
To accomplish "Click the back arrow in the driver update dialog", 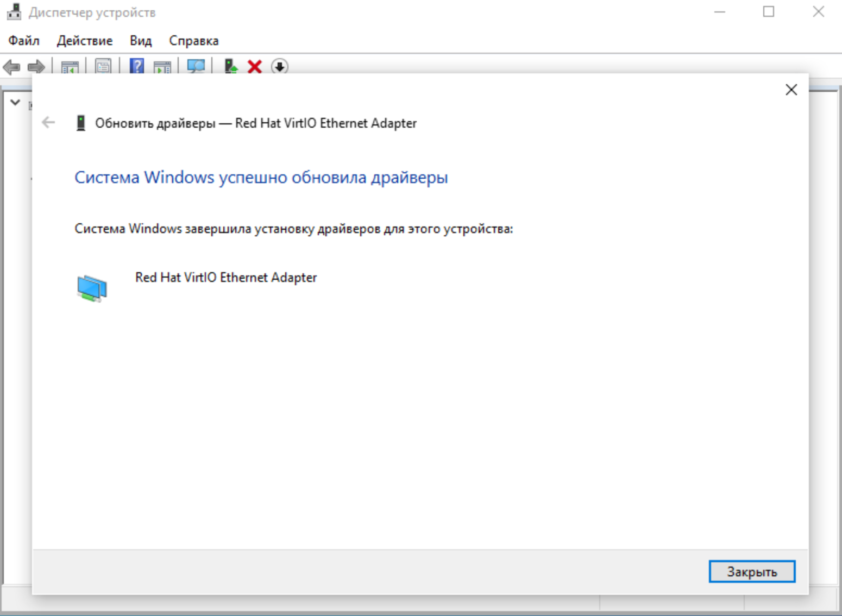I will [48, 123].
